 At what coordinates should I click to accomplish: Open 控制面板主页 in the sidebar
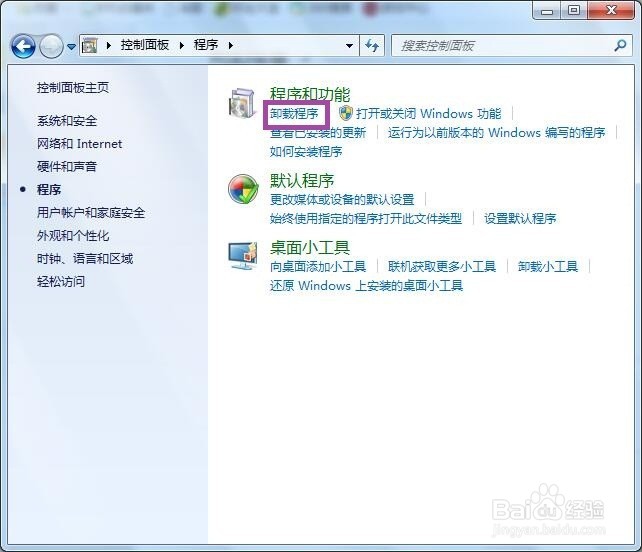73,87
